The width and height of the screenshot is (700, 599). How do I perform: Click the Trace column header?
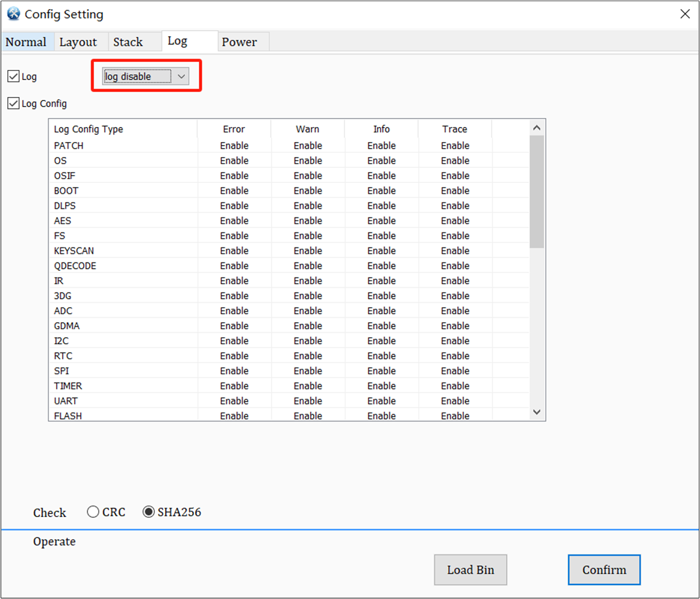coord(455,129)
